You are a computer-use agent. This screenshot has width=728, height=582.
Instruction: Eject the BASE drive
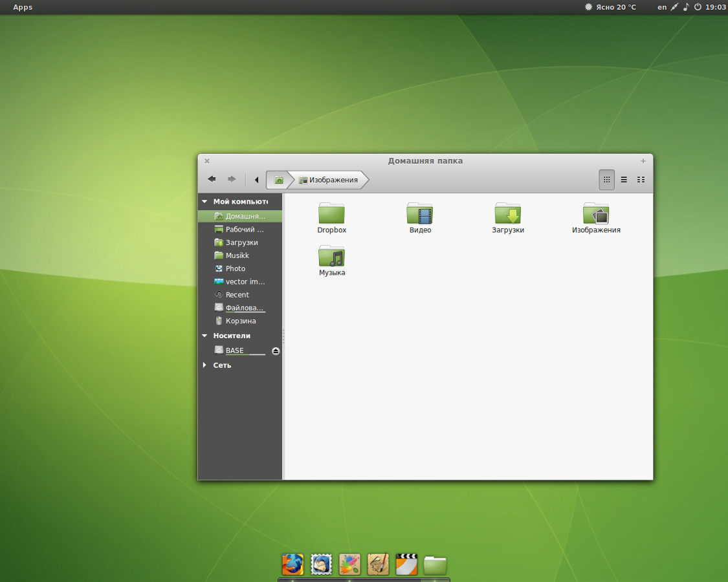pos(276,351)
